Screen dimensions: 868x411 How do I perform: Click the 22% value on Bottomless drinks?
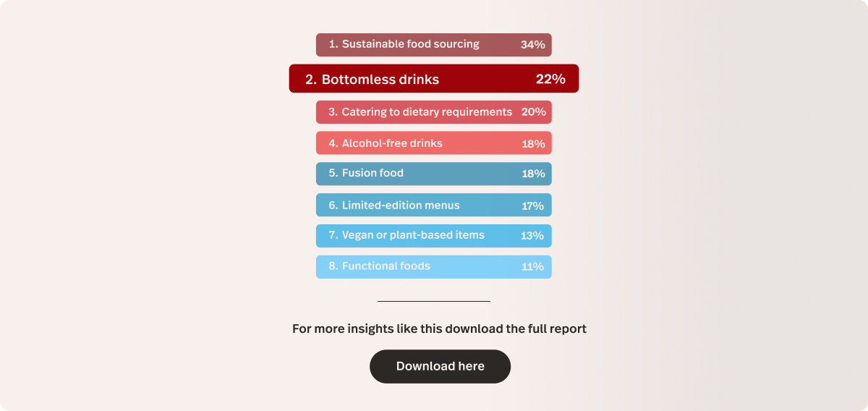(550, 79)
